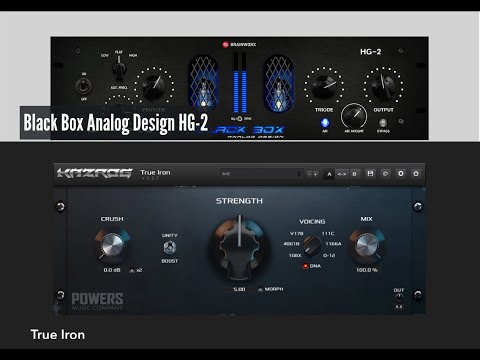This screenshot has width=480, height=360.
Task: Click the Pentode knob on HG-2
Action: 154,86
